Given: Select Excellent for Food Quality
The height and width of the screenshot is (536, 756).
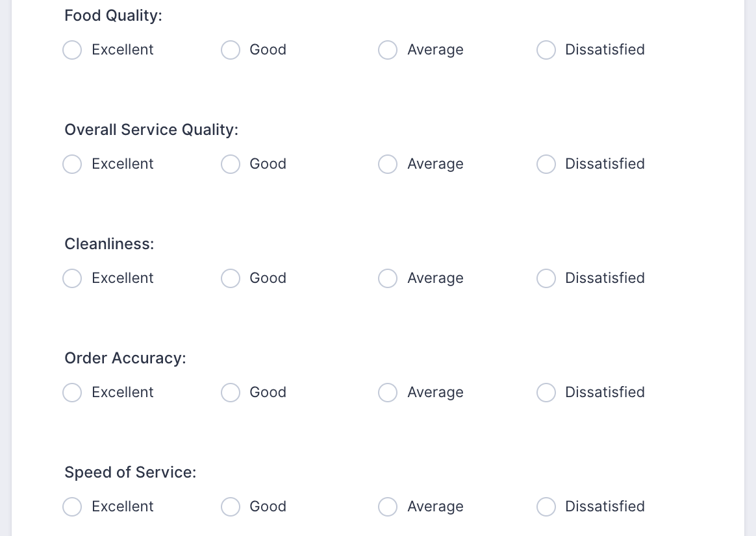Looking at the screenshot, I should [72, 50].
